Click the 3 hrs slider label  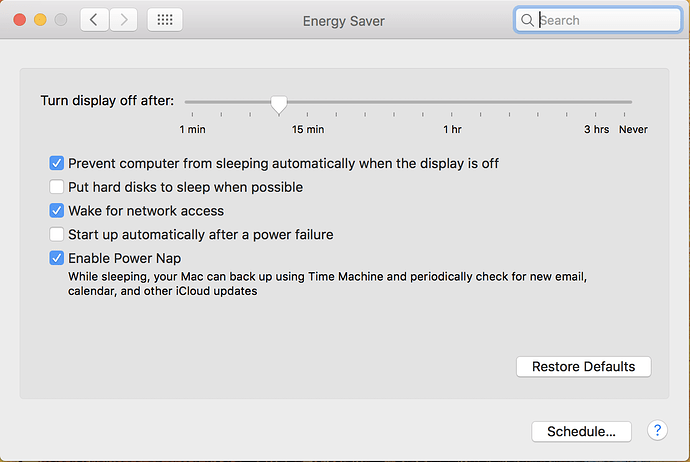tap(597, 129)
